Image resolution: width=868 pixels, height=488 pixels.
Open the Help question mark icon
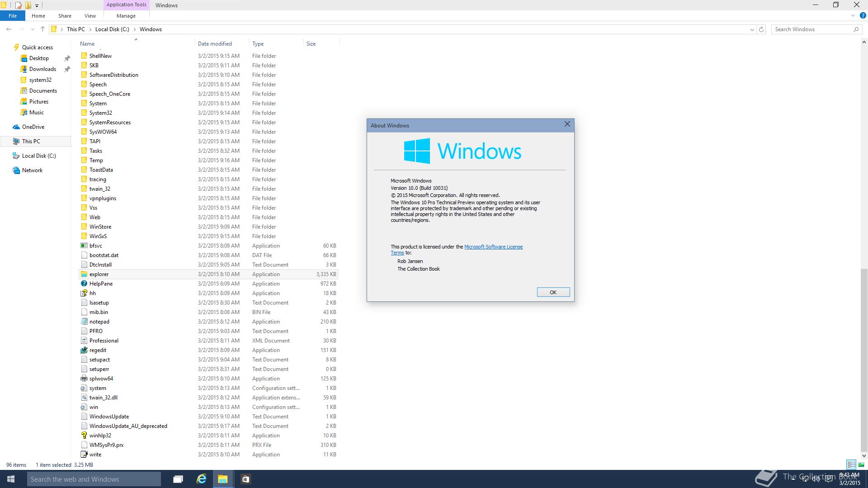[863, 16]
